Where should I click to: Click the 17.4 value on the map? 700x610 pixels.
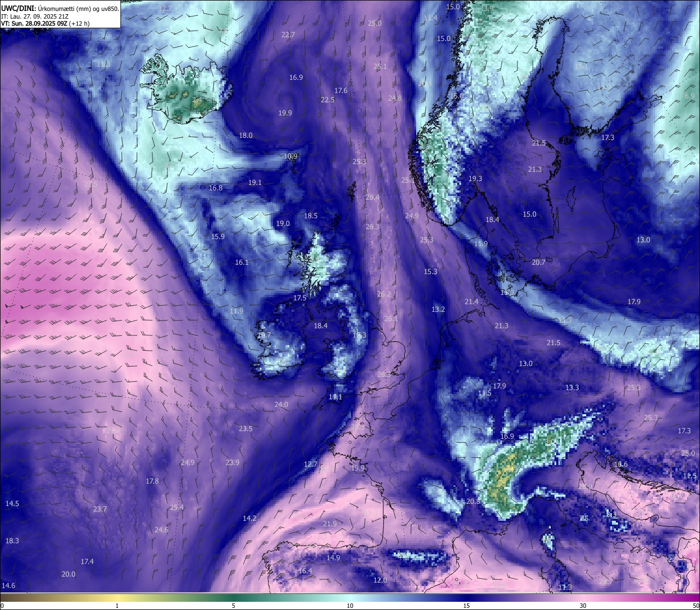87,562
